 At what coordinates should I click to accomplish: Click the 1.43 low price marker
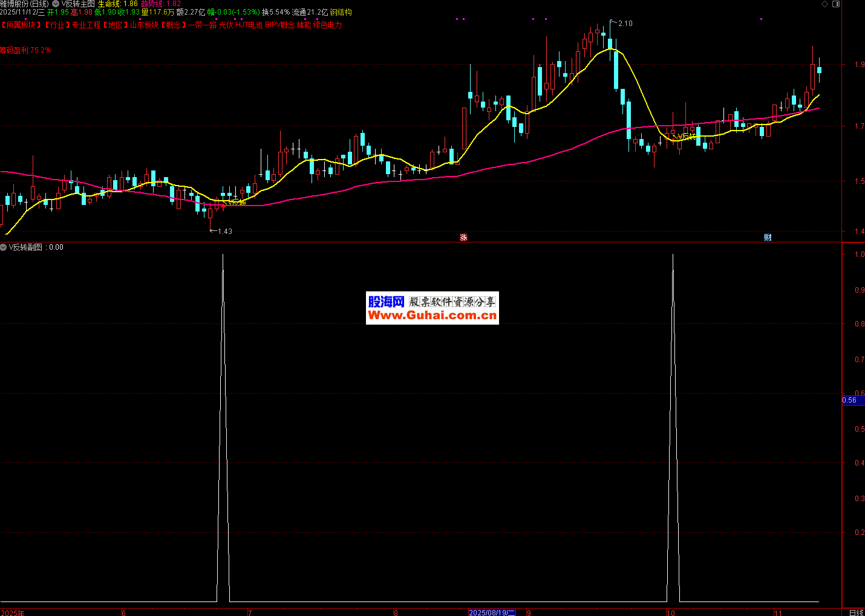[224, 232]
